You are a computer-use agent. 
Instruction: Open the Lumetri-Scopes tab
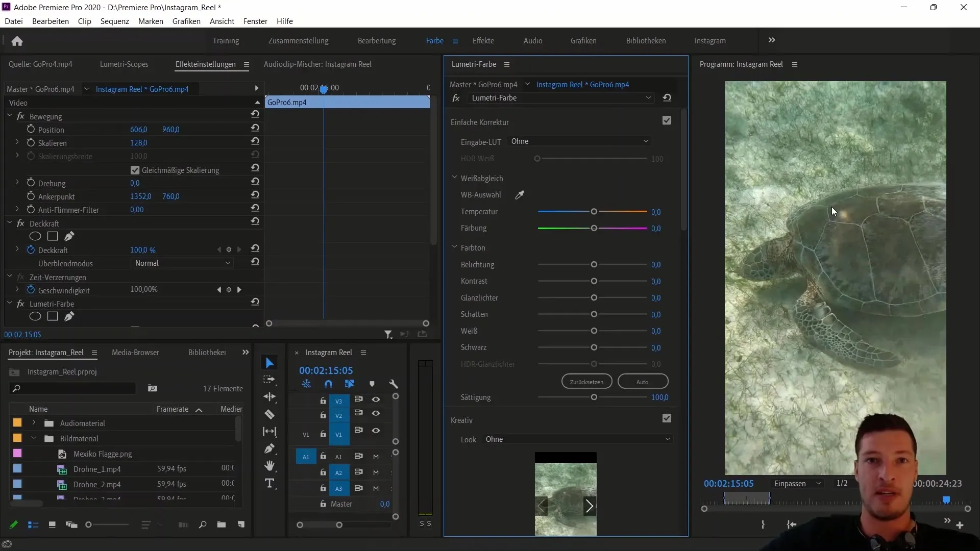pos(124,64)
